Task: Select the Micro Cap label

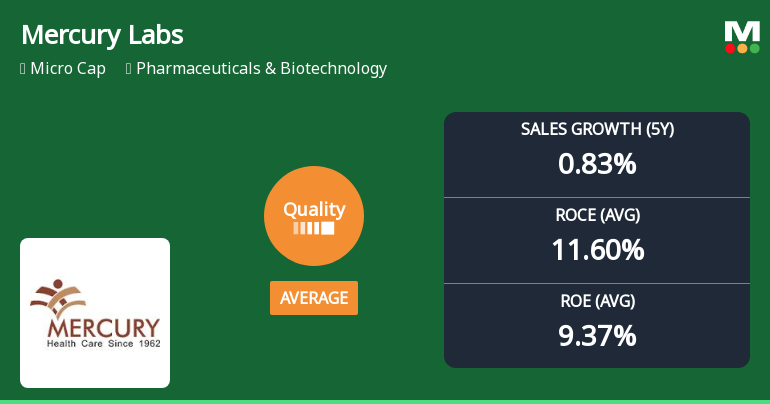Action: pos(68,69)
